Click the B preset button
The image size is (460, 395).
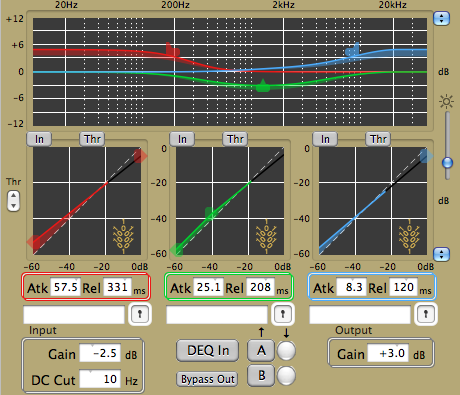coord(261,375)
